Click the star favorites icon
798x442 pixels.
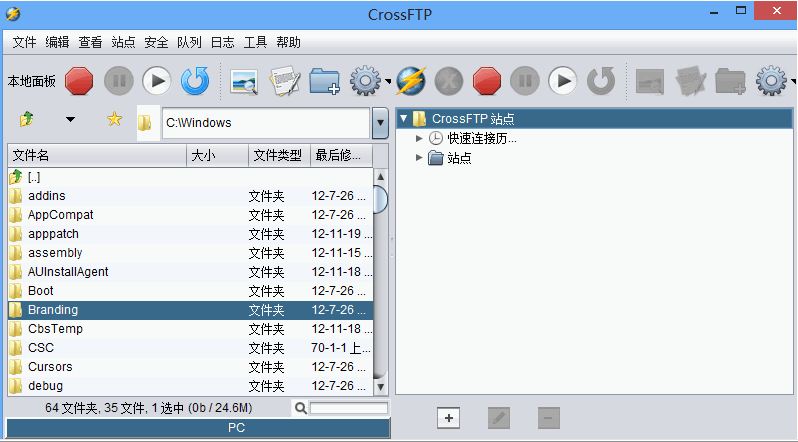(x=114, y=120)
